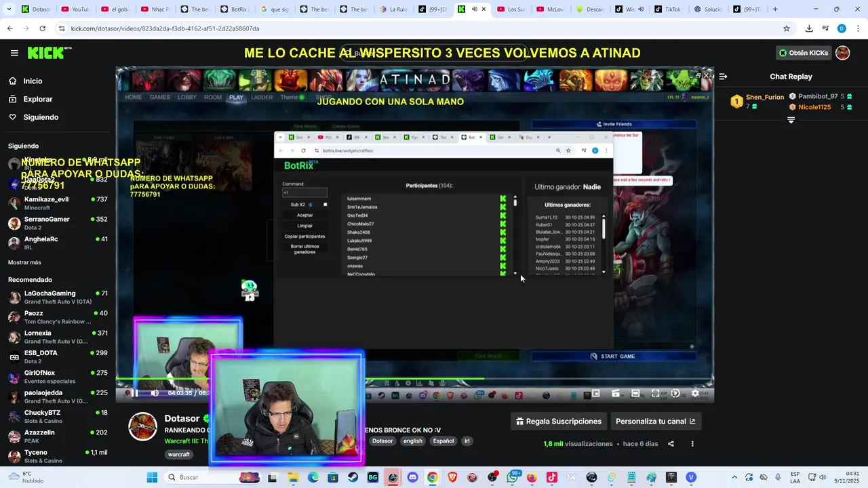Viewport: 868px width, 488px height.
Task: Click the Español tag
Action: 443,441
